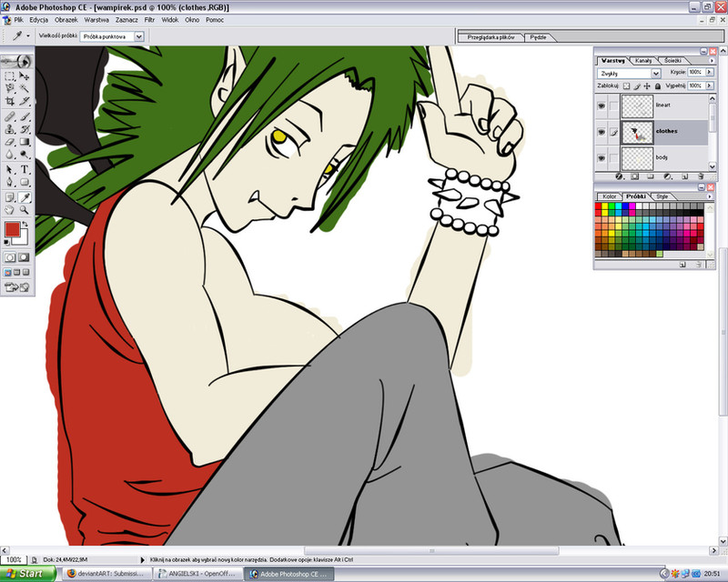Hide the body layer

[x=602, y=158]
